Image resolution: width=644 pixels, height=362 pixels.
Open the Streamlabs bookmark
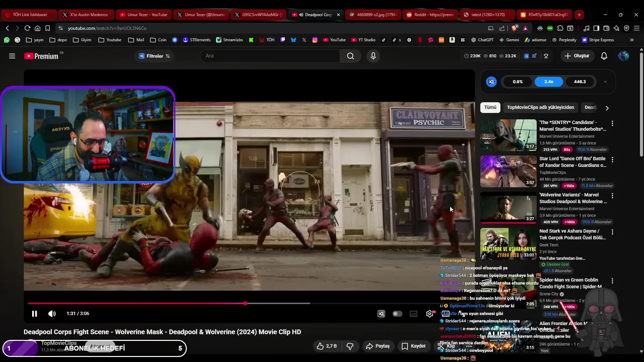click(x=229, y=40)
